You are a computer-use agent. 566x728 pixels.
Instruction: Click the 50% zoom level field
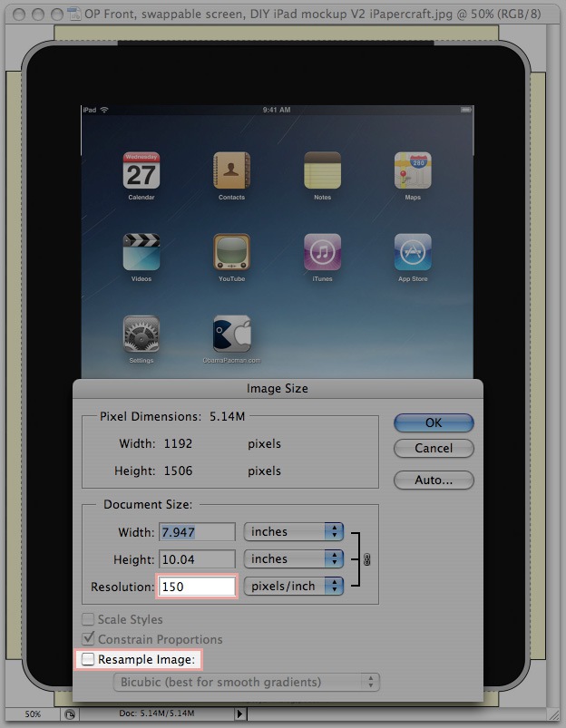tap(33, 714)
